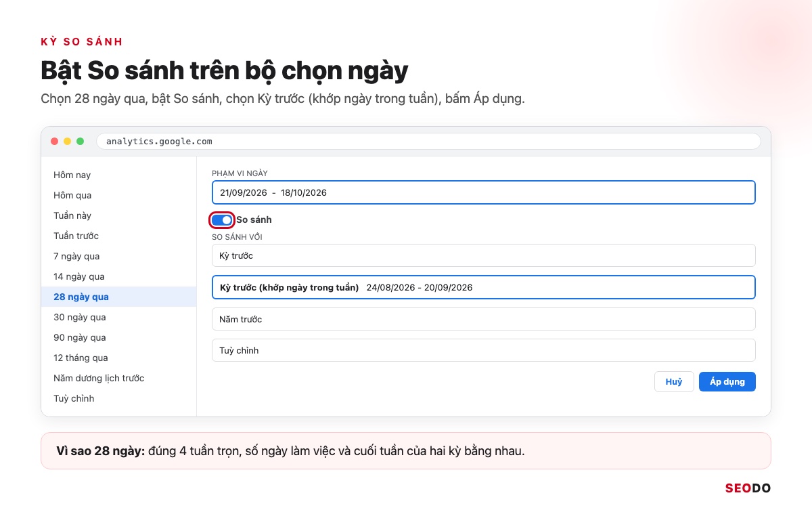Choose Tuần trước date range
This screenshot has height=510, width=812.
tap(118, 236)
